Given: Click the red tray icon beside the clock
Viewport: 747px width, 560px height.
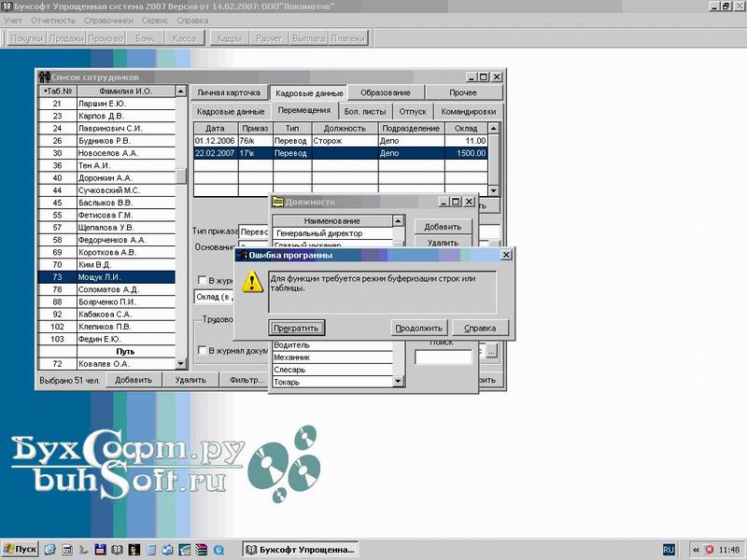Looking at the screenshot, I should click(709, 550).
